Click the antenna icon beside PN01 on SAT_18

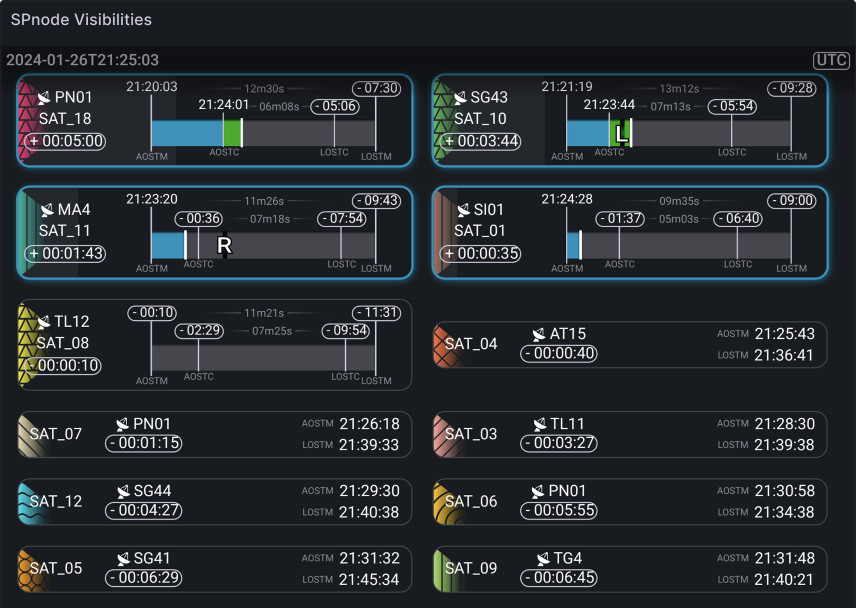click(x=44, y=98)
